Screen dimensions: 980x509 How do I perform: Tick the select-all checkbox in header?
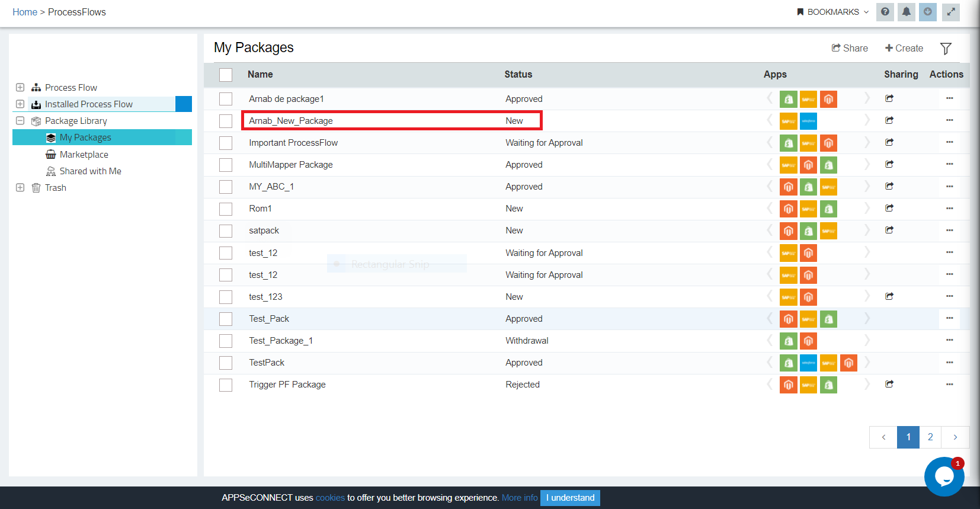tap(226, 75)
